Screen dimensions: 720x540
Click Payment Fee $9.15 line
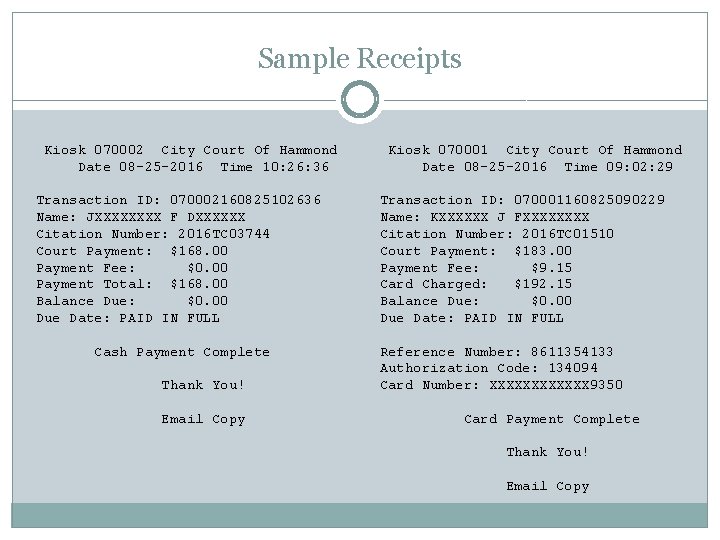[476, 268]
